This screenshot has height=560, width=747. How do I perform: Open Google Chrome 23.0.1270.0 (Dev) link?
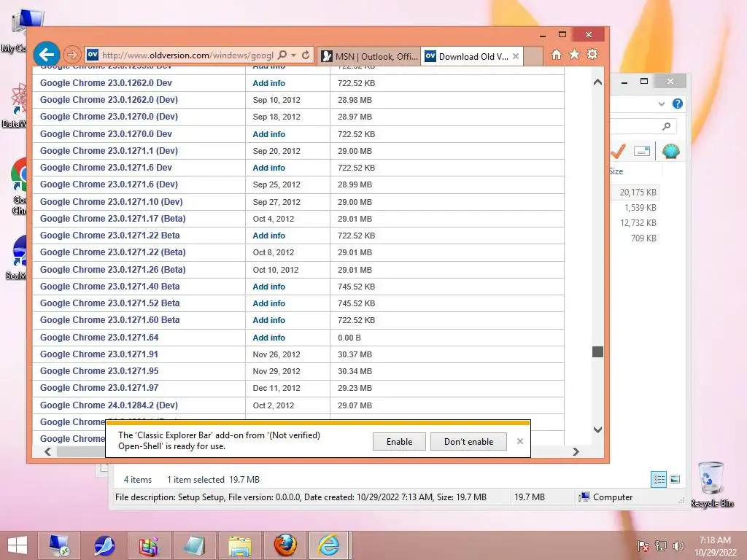(x=109, y=117)
